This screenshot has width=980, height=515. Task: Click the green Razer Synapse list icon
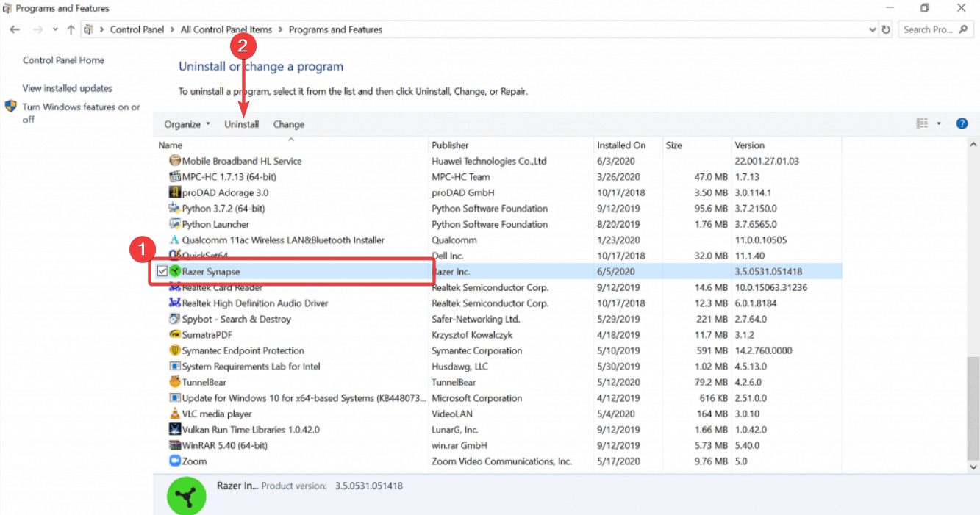pyautogui.click(x=175, y=272)
